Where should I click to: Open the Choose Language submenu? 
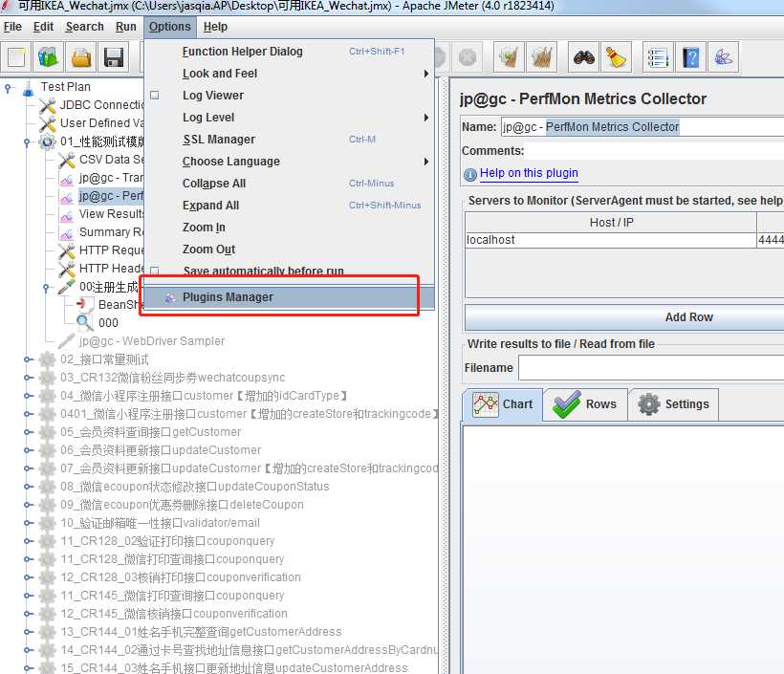click(290, 162)
